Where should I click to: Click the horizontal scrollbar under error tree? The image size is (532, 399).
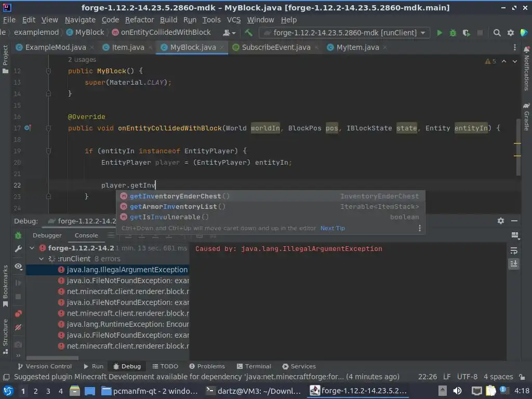click(52, 358)
